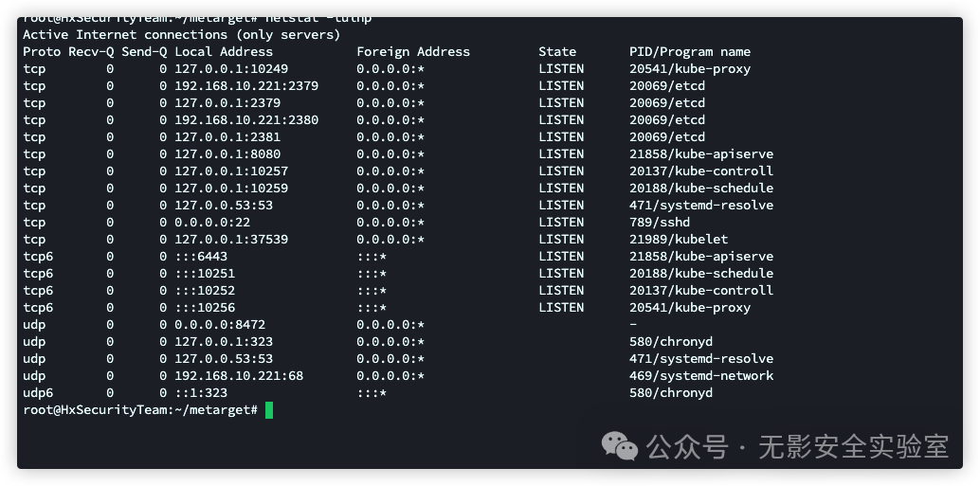980x486 pixels.
Task: Click program name 21989/kubelet
Action: coord(679,240)
